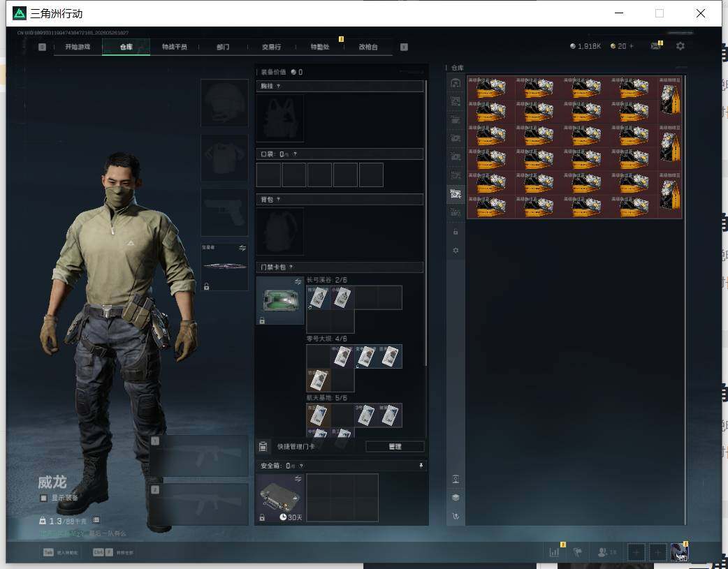Screen dimensions: 728x569
Task: Select the brown-background key card under 零号大坝
Action: (319, 380)
